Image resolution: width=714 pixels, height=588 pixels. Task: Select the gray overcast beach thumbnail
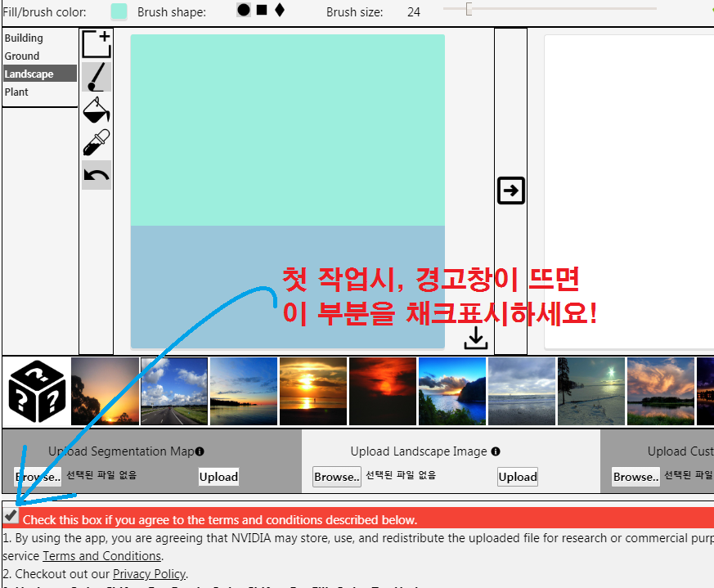click(x=522, y=391)
